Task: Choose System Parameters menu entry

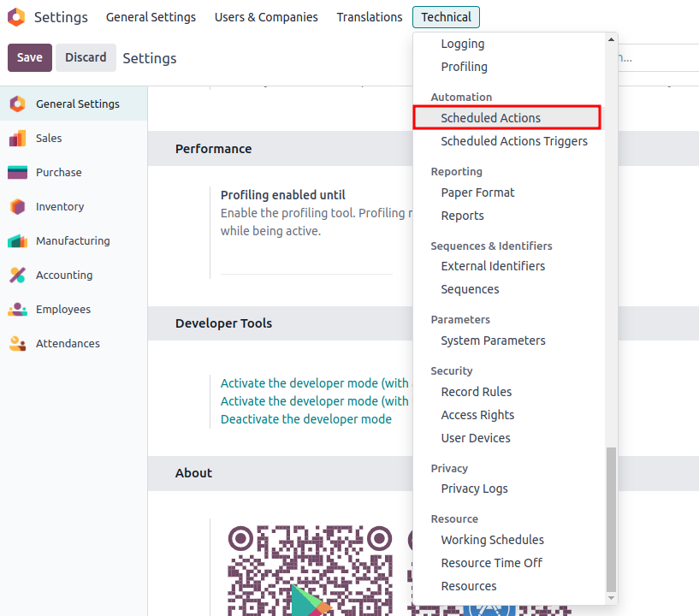Action: click(x=493, y=341)
